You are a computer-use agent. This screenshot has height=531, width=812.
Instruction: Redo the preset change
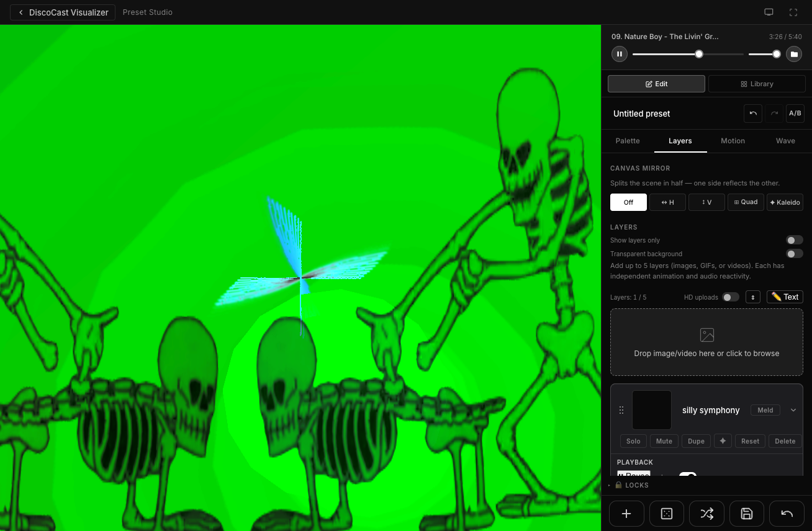(774, 114)
